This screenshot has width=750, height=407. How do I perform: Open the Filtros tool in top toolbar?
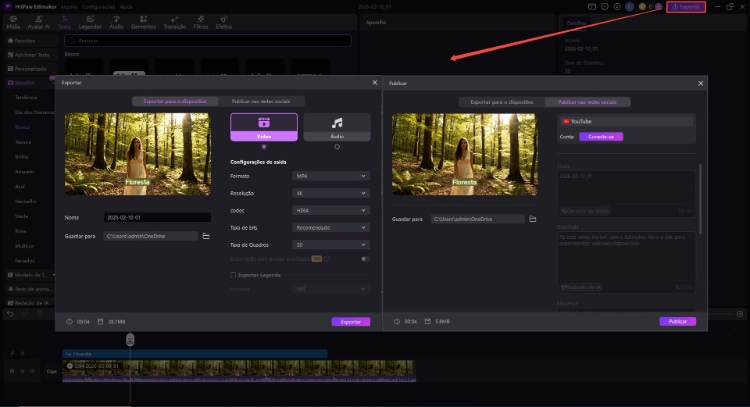click(x=200, y=22)
